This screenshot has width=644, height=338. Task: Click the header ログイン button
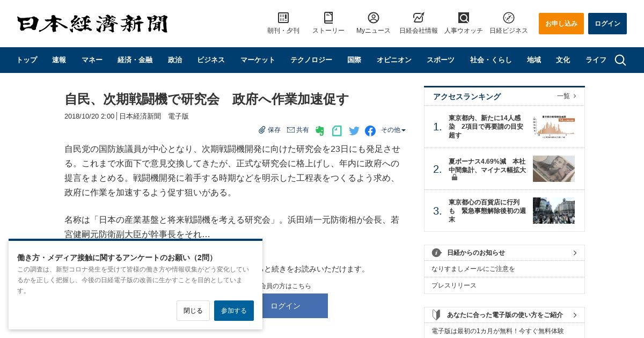[608, 24]
